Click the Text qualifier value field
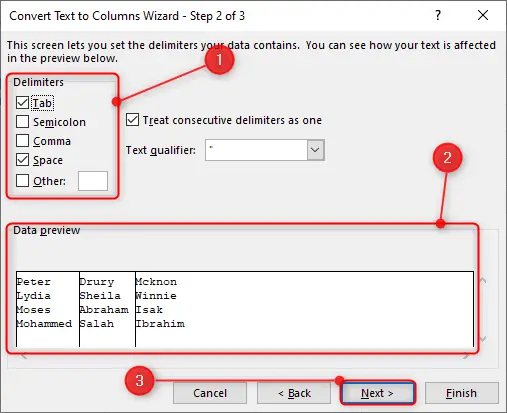This screenshot has width=507, height=413. pos(256,150)
